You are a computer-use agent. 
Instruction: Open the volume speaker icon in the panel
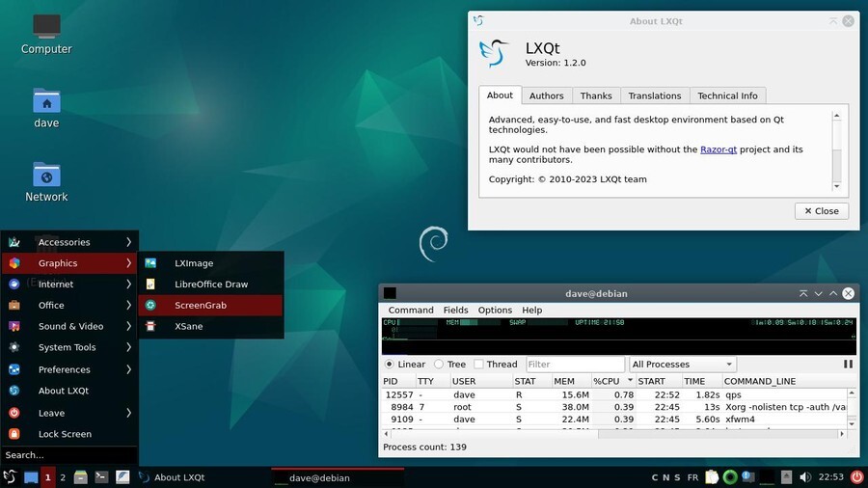805,477
